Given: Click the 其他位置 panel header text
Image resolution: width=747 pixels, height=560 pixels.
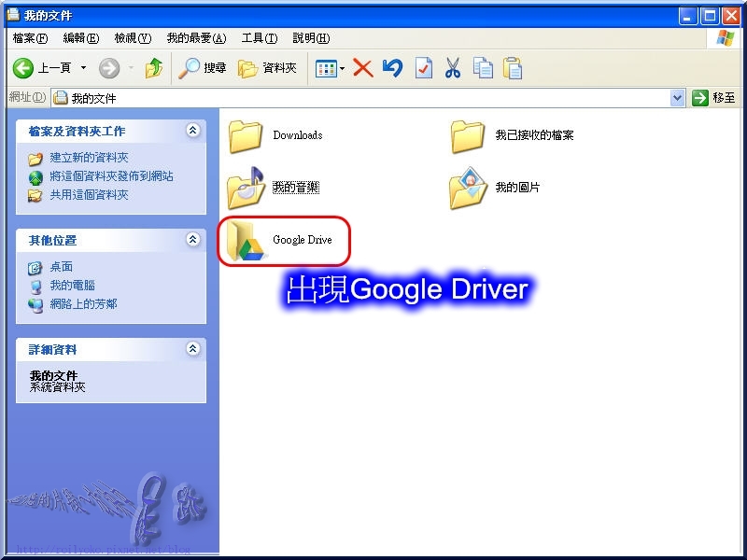Looking at the screenshot, I should 52,241.
